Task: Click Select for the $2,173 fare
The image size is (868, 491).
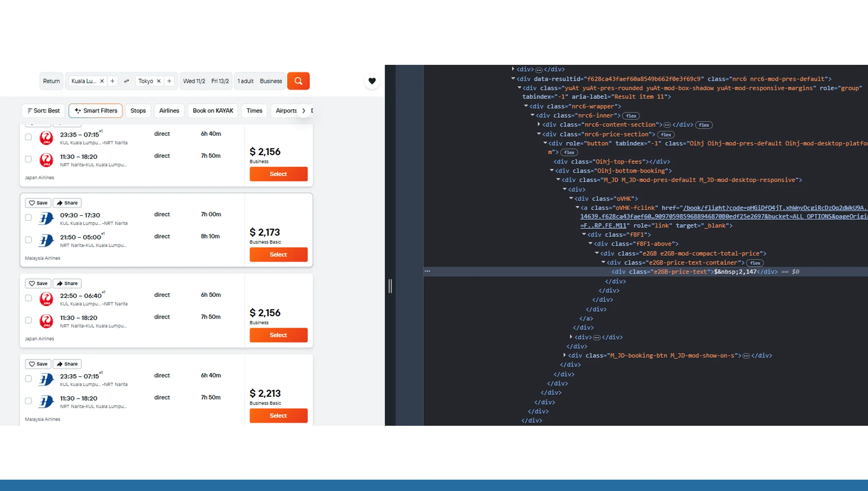Action: (278, 254)
